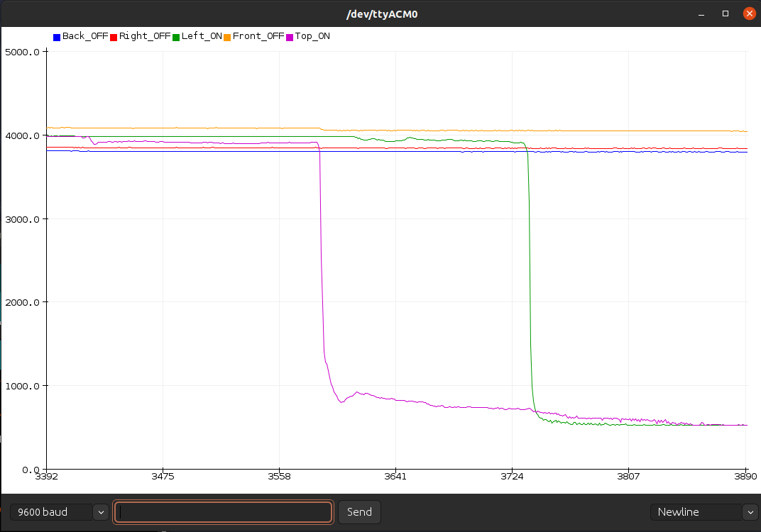Viewport: 761px width, 532px height.
Task: Minimize the serial plotter window
Action: point(701,14)
